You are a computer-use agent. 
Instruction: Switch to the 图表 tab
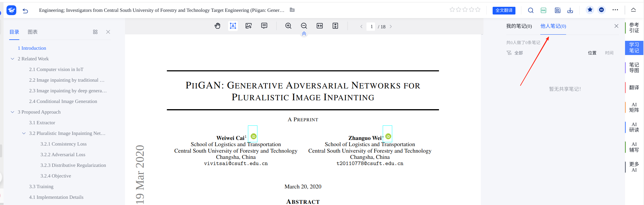[x=33, y=32]
